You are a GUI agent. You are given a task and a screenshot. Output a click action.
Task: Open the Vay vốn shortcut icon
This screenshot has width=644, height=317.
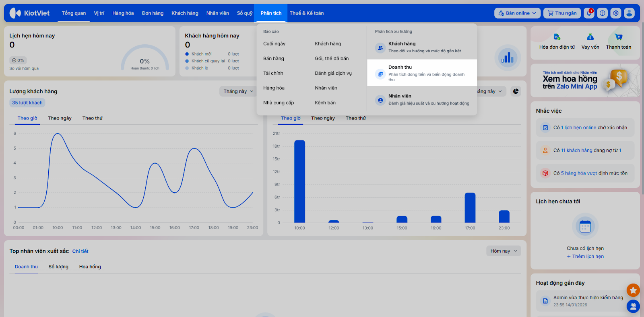(x=590, y=37)
